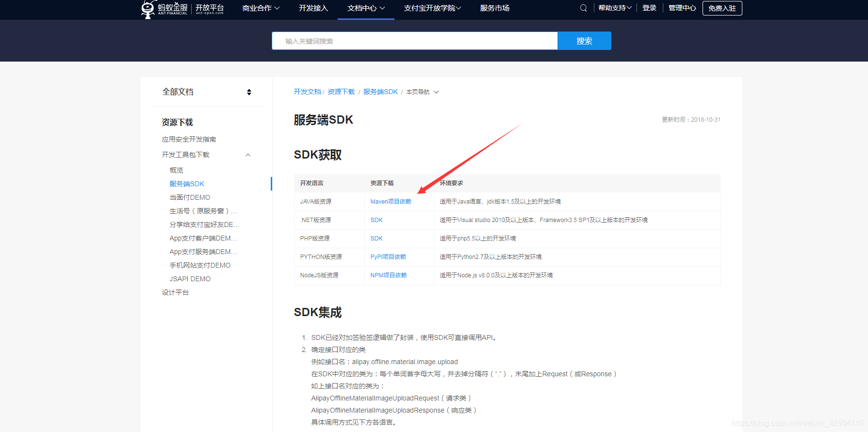Click the 免费入驻 button
868x432 pixels.
(722, 8)
